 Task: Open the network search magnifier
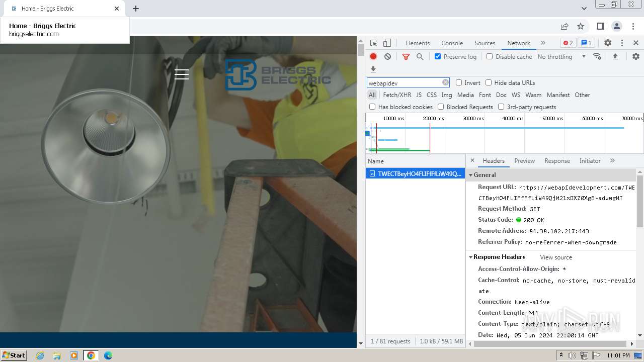[420, 57]
